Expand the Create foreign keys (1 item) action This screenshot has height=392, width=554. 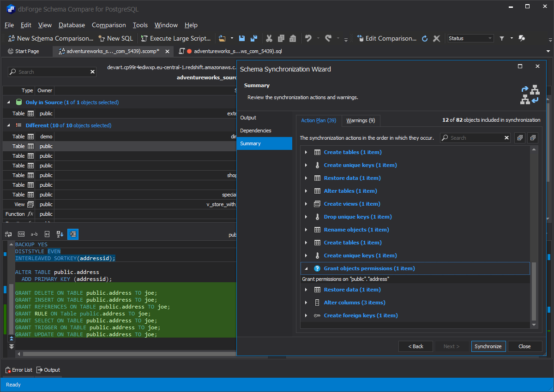coord(306,315)
